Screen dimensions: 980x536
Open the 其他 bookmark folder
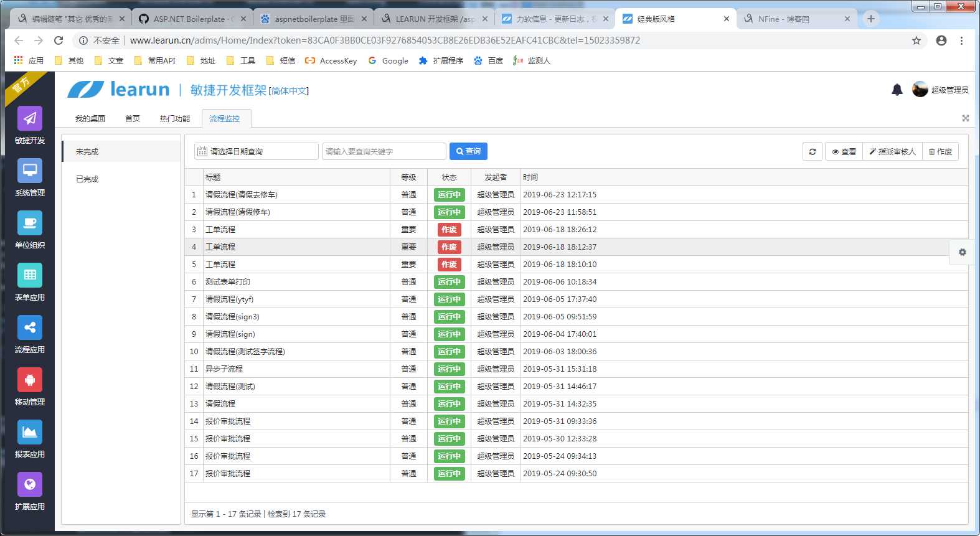pyautogui.click(x=69, y=60)
